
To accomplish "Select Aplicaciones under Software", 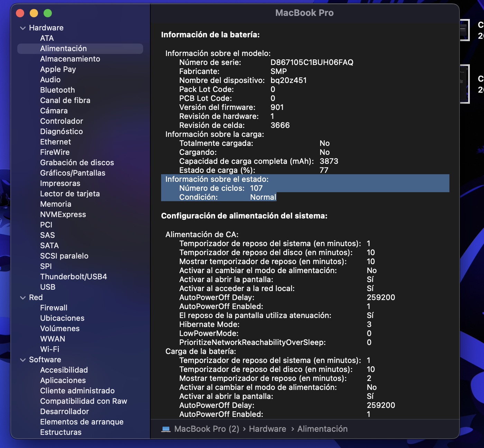I will tap(63, 380).
